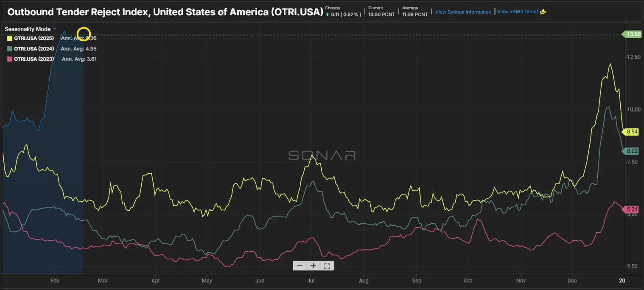Click the yellow 8.94 price tag

(x=632, y=132)
